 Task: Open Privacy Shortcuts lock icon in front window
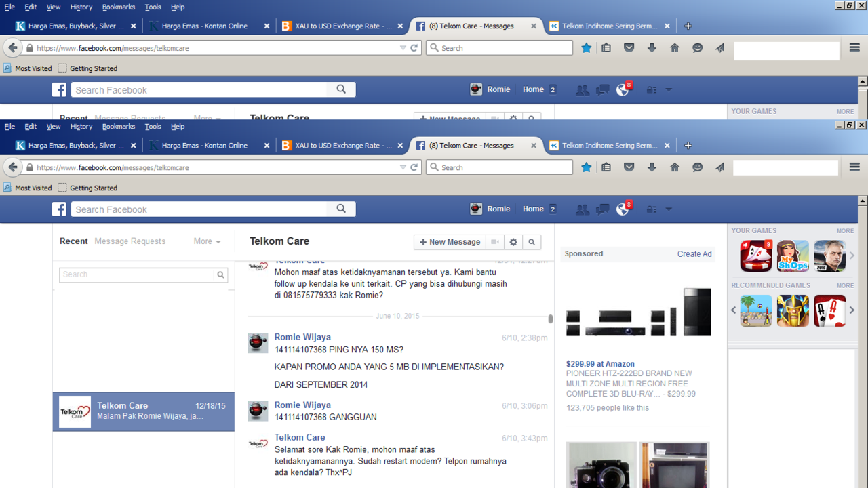652,209
